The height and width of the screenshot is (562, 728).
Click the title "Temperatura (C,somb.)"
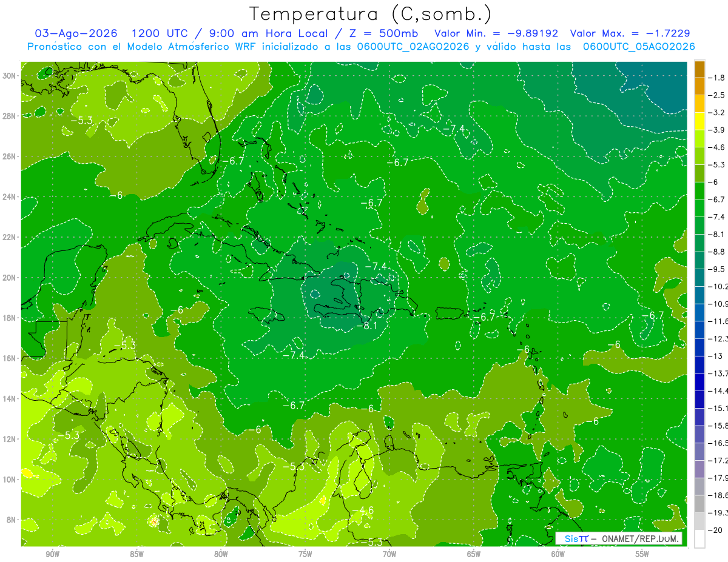point(369,14)
